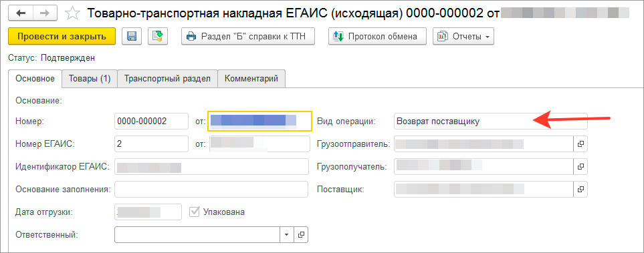Click the Идентификатор ЕГАИС field
Image resolution: width=644 pixels, height=253 pixels.
(x=211, y=166)
